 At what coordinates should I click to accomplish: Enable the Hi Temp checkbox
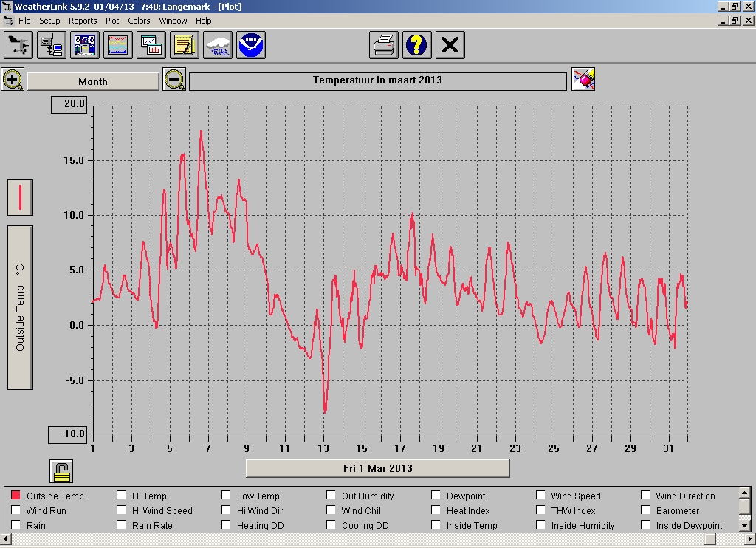coord(122,496)
